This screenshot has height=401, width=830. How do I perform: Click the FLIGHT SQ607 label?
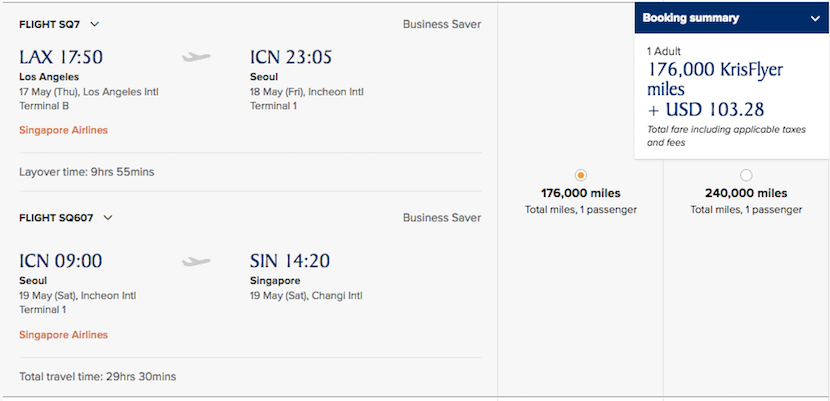click(58, 217)
